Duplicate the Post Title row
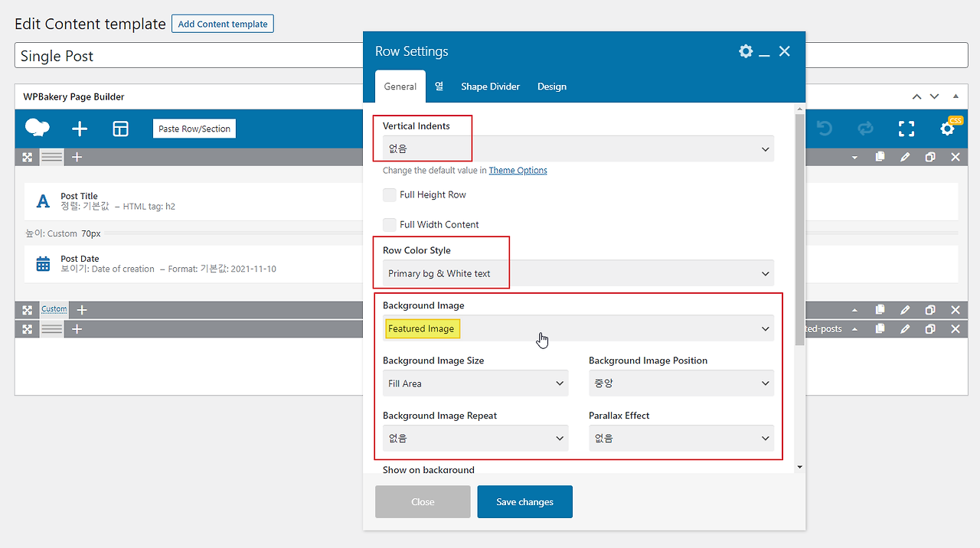The width and height of the screenshot is (980, 548). [x=930, y=157]
